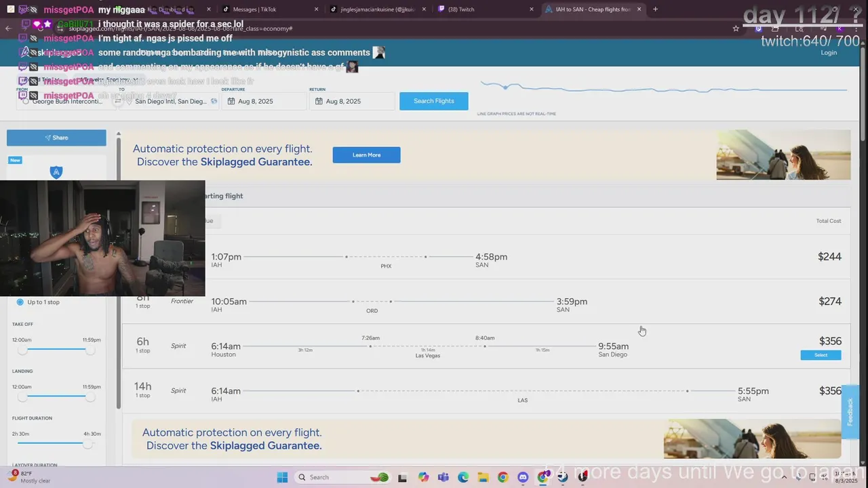Open Discord from taskbar
Screen dimensions: 868x488
[x=523, y=477]
